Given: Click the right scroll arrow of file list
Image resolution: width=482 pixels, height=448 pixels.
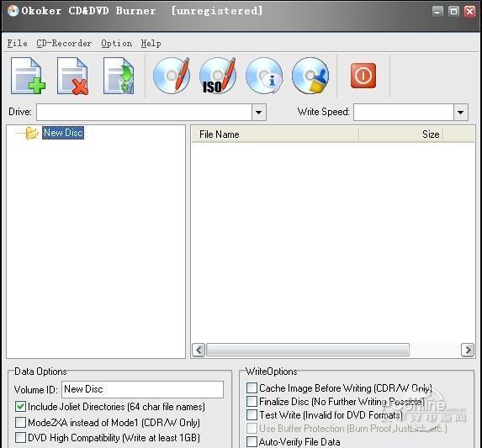Looking at the screenshot, I should (x=468, y=350).
